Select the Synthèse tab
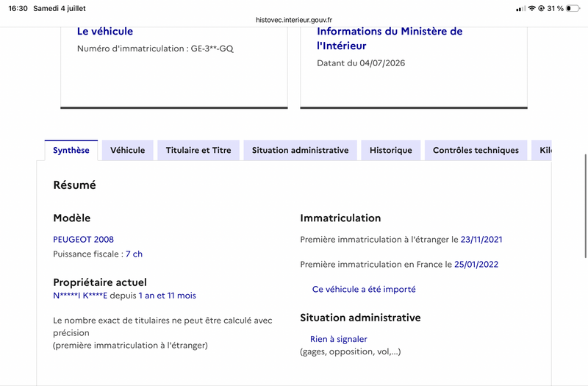 [x=71, y=151]
